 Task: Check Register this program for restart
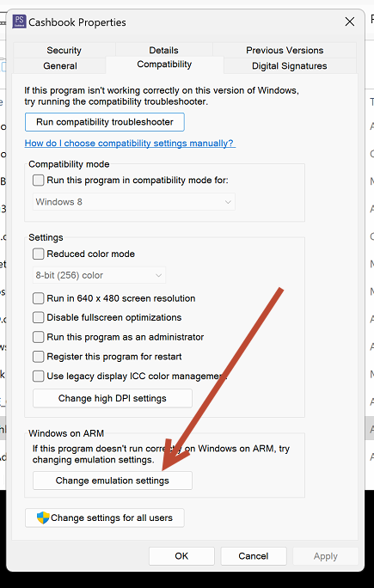click(x=39, y=356)
